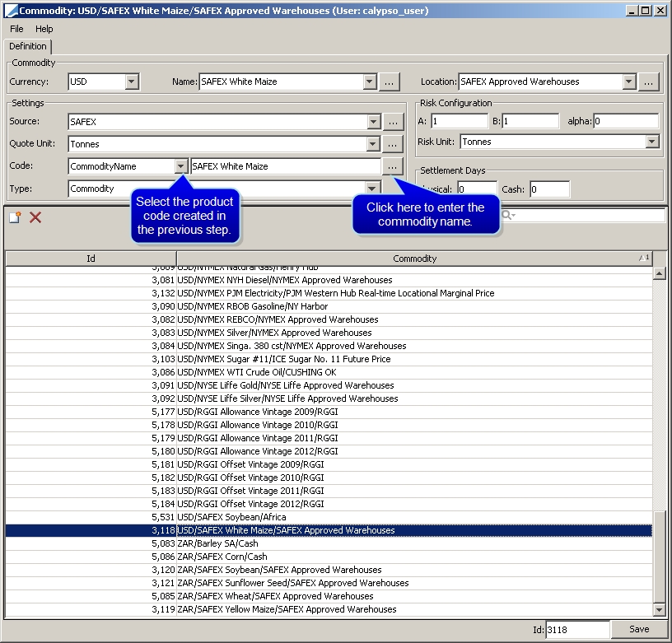The width and height of the screenshot is (672, 643).
Task: Select row USD/RGGI Allowance Vintage 2010/RGGI
Action: tap(329, 425)
